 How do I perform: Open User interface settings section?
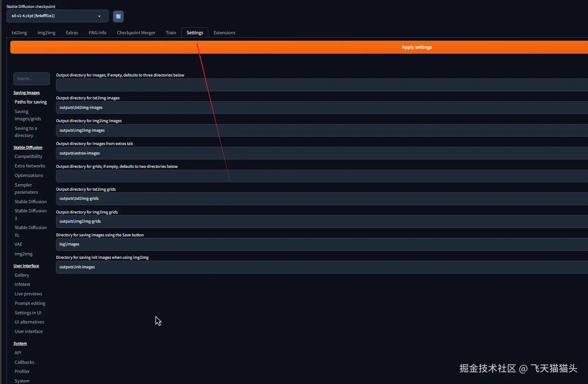point(29,331)
